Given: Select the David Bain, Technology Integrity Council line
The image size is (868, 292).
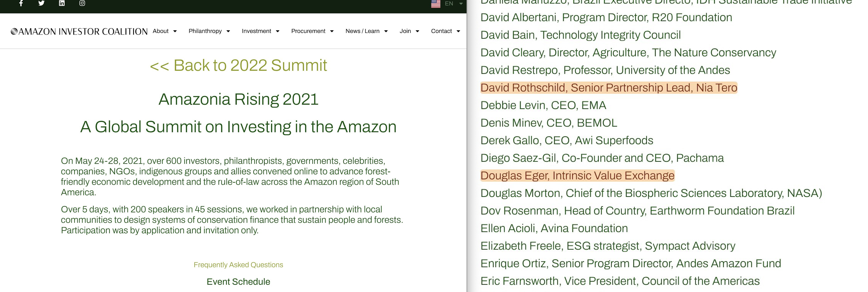Looking at the screenshot, I should [x=581, y=35].
